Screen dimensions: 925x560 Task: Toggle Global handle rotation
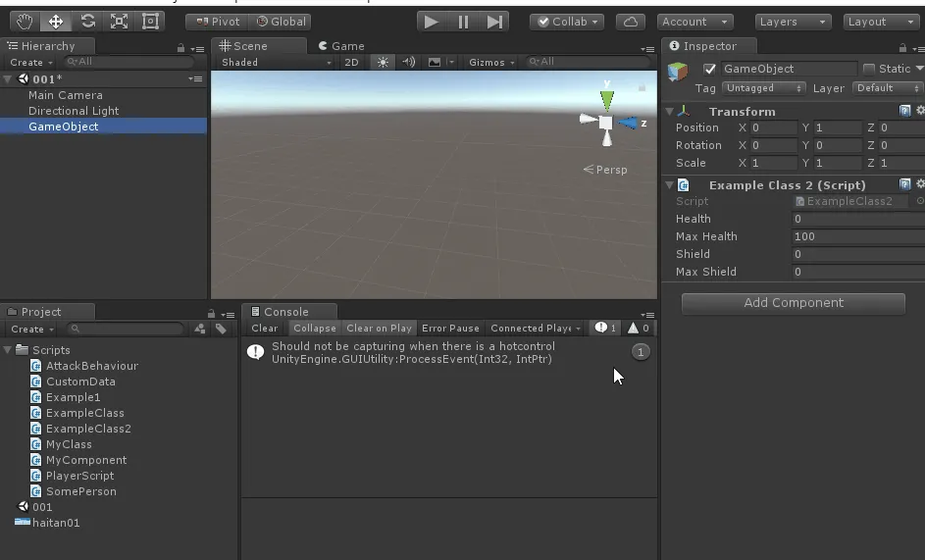click(x=282, y=22)
